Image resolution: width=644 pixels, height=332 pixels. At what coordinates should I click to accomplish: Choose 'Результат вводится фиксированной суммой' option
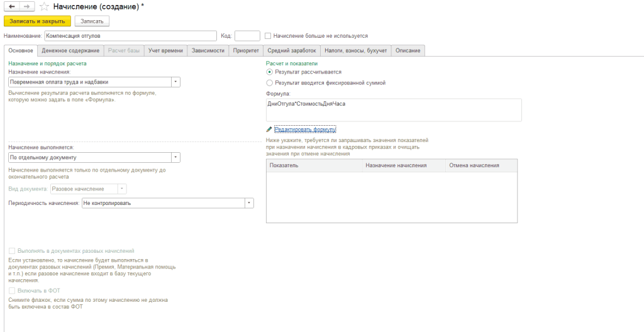tap(270, 82)
